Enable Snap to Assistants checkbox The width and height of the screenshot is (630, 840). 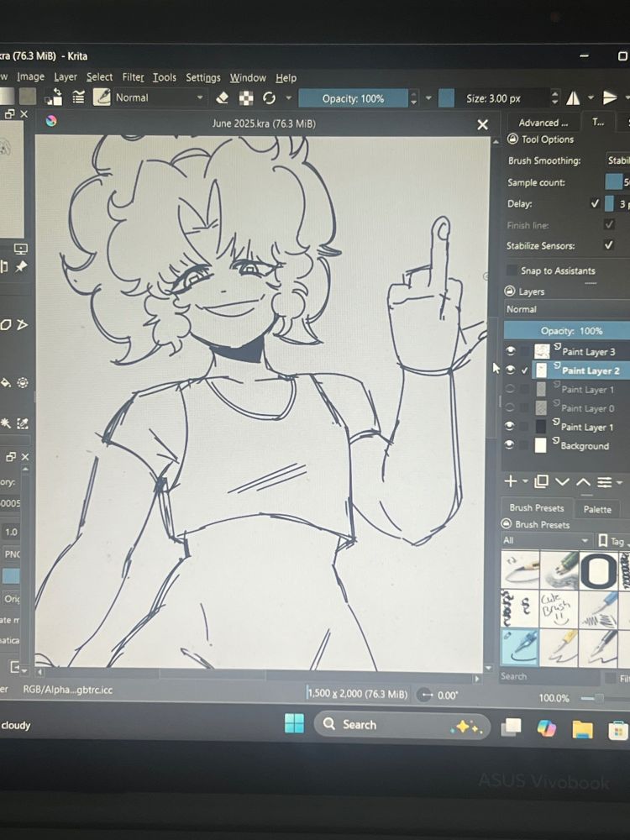click(x=512, y=270)
